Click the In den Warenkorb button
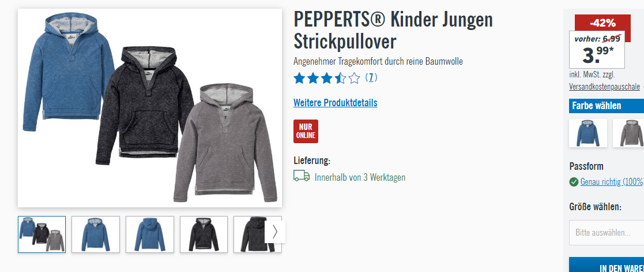The image size is (644, 272). coord(607,264)
